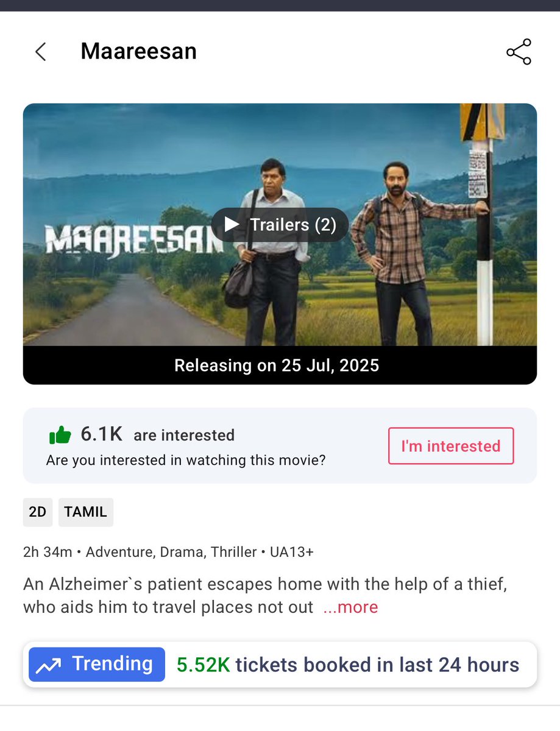Tap the Releasing on 25 Jul, 2025 banner
This screenshot has width=560, height=731.
280,365
